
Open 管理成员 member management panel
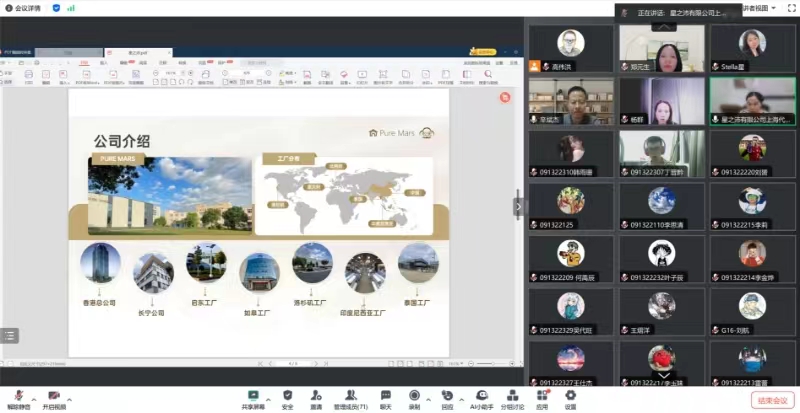[x=350, y=396]
